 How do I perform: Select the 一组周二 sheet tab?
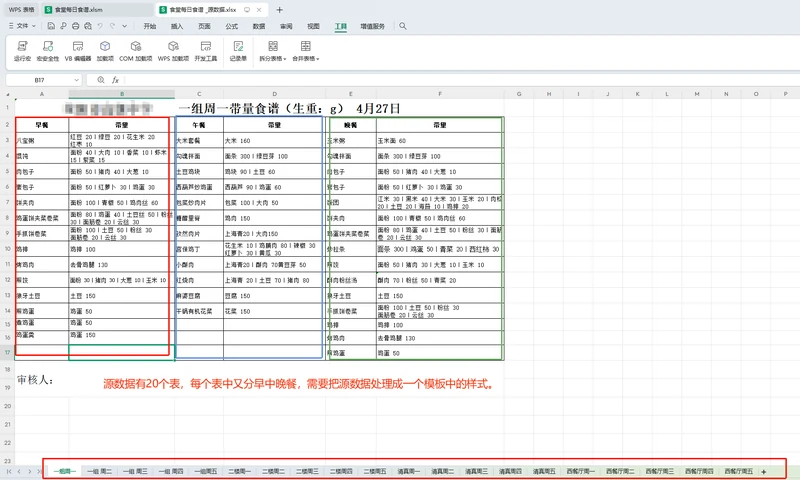click(99, 472)
